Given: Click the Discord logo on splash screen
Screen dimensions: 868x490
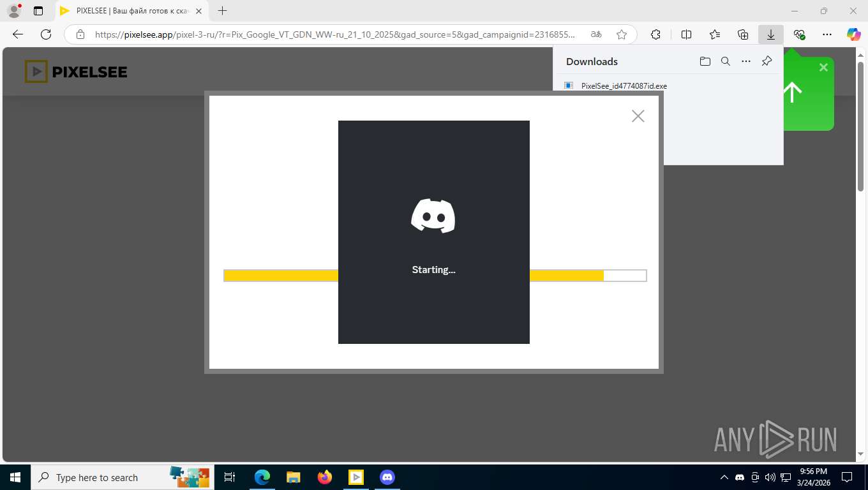Looking at the screenshot, I should 433,216.
